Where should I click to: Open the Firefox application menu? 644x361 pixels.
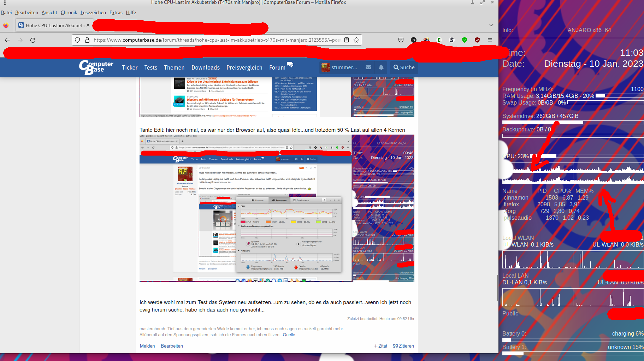click(490, 40)
